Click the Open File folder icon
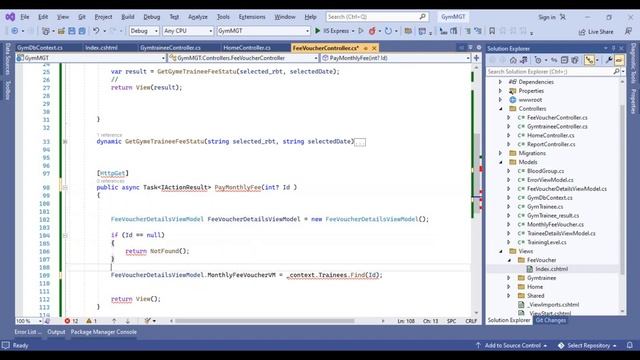 pos(61,31)
